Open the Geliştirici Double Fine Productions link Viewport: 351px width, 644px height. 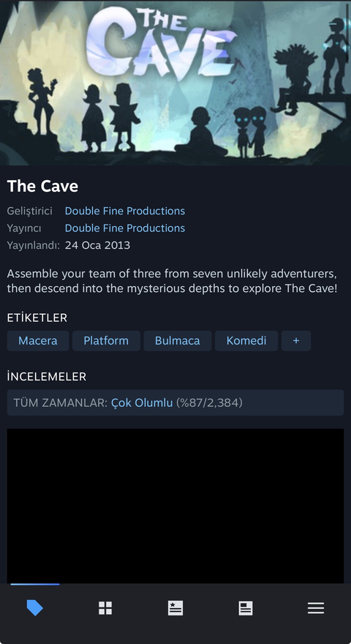(x=125, y=211)
